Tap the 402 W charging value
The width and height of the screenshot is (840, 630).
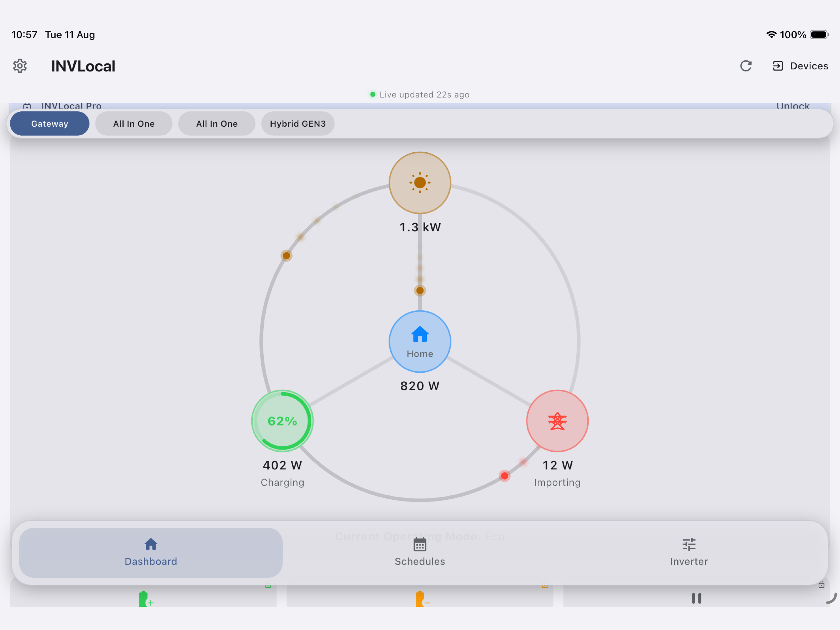[282, 465]
